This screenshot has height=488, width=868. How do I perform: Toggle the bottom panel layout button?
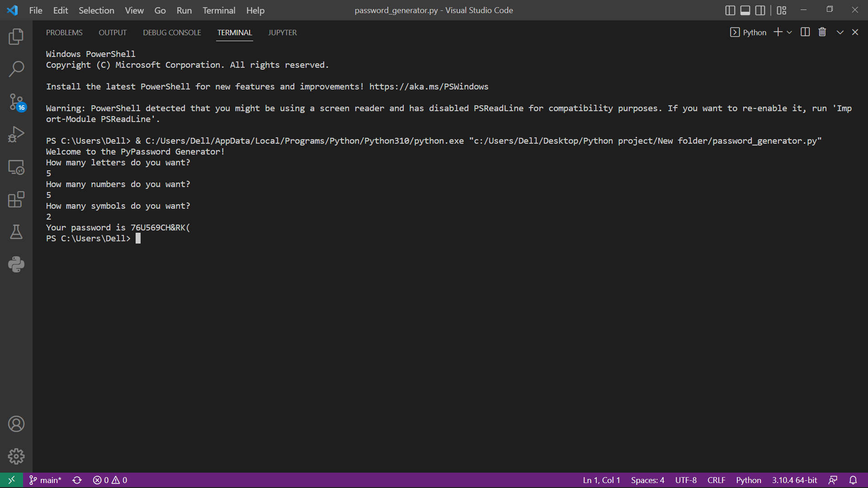(x=745, y=10)
